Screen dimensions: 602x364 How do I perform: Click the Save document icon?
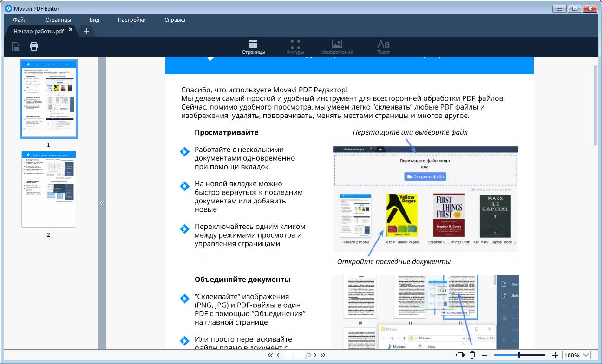[x=16, y=46]
